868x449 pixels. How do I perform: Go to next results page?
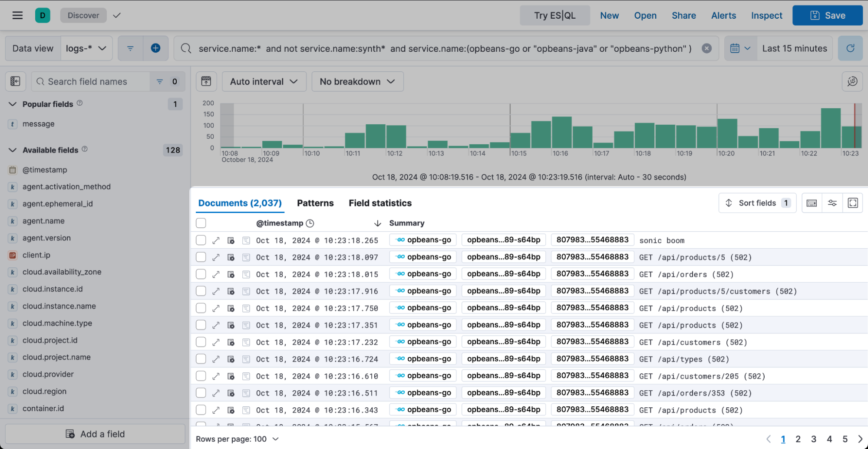tap(860, 439)
